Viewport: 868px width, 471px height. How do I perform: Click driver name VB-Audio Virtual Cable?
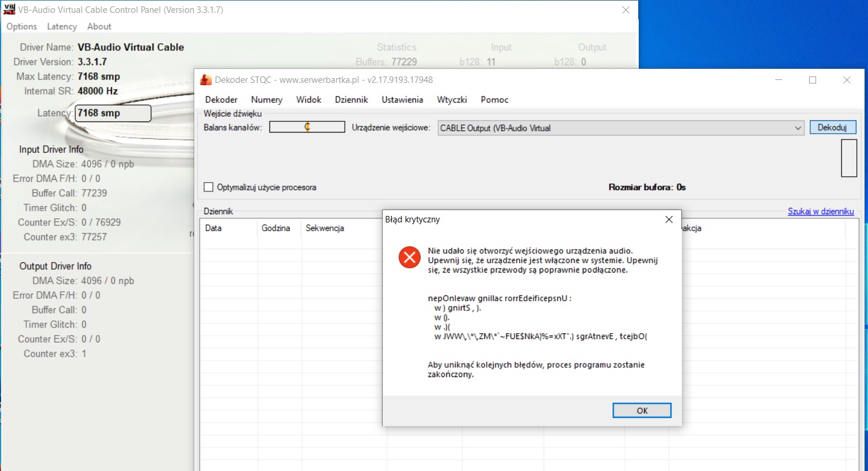tap(131, 47)
